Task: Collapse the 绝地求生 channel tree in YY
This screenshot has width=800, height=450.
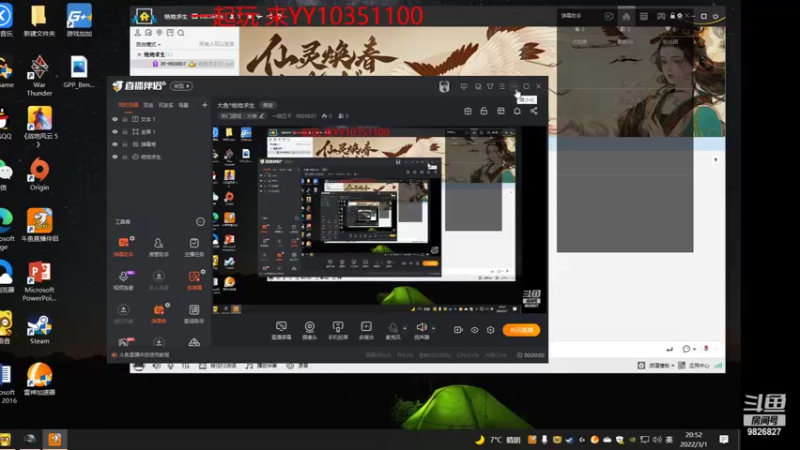Action: coord(139,54)
